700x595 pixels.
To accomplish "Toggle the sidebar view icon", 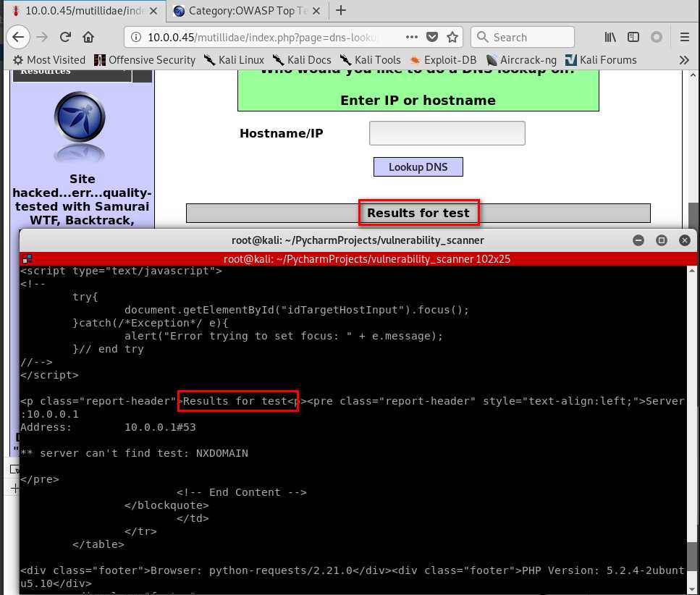I will [633, 37].
